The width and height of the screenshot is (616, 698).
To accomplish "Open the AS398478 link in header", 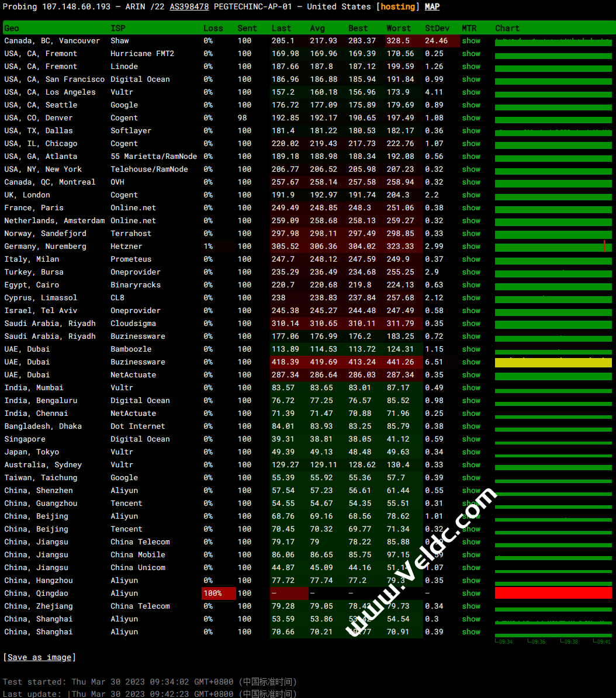I will [x=189, y=6].
